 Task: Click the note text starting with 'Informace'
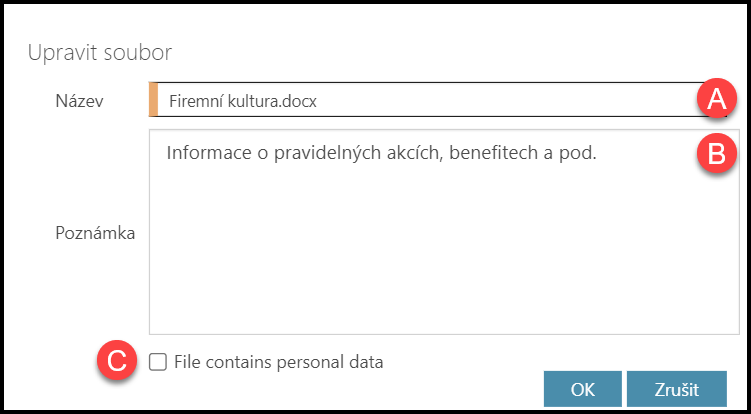pos(203,154)
